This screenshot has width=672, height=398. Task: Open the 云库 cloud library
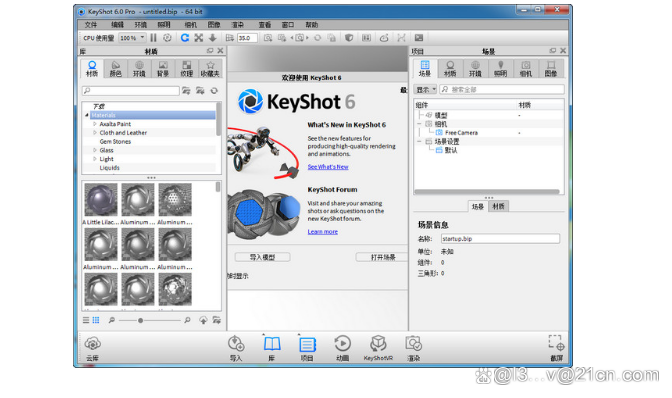coord(92,347)
